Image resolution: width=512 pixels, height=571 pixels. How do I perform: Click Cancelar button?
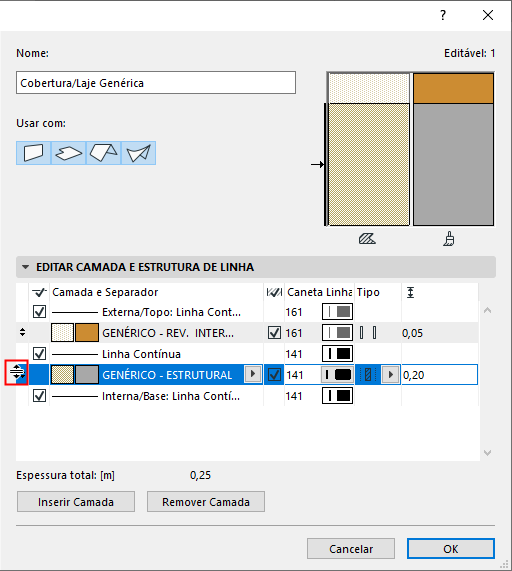click(351, 549)
